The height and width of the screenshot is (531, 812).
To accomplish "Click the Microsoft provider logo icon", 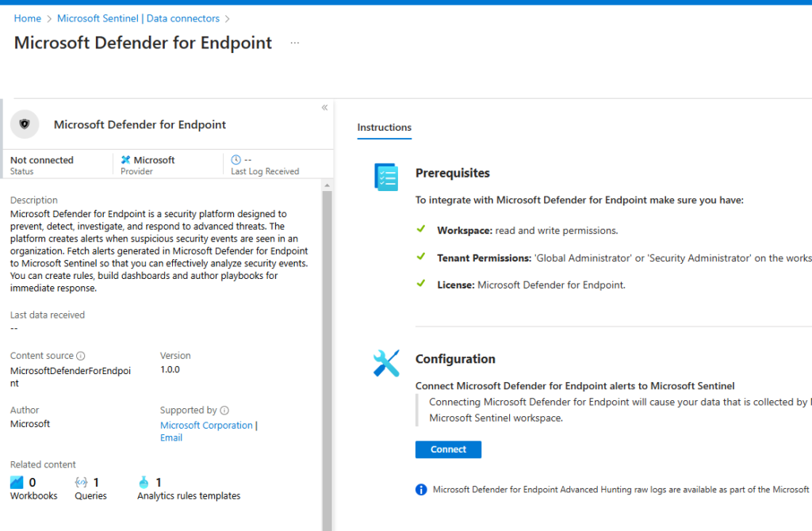I will point(125,160).
